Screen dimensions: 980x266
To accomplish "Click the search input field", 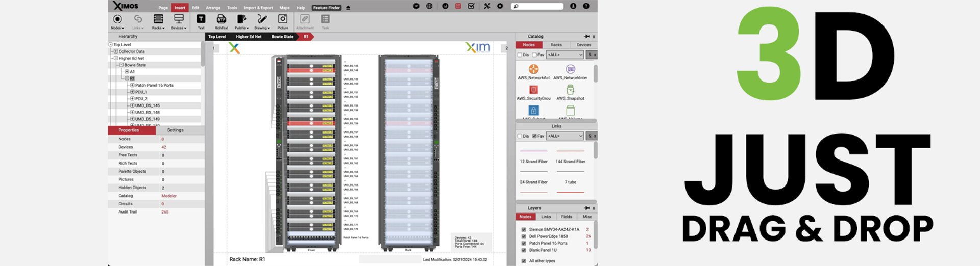I will point(537,6).
